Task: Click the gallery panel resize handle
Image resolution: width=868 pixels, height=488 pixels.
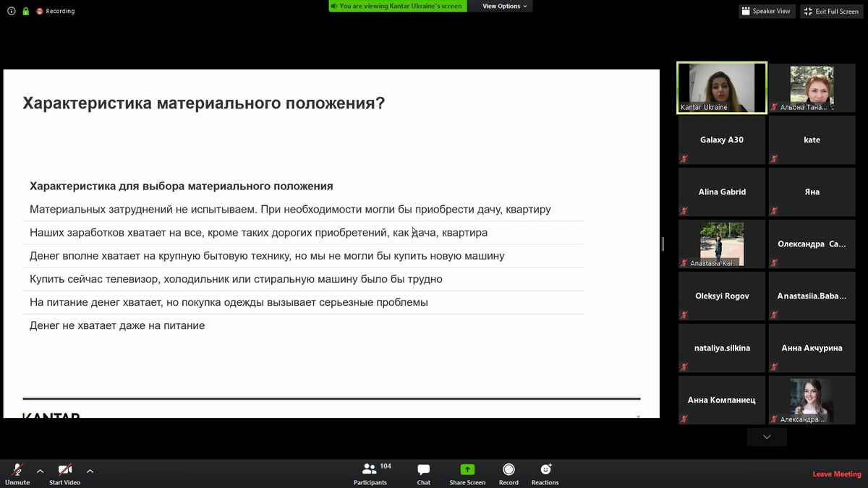Action: pyautogui.click(x=663, y=244)
